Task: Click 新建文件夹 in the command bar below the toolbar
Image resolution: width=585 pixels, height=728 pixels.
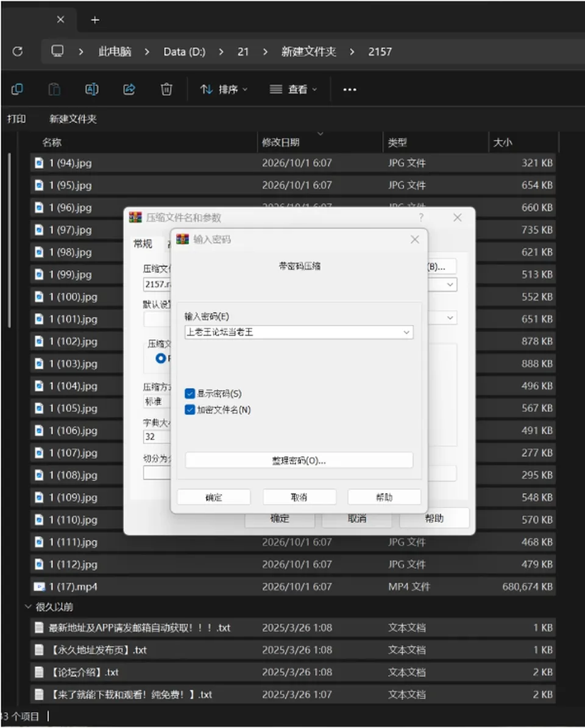Action: point(73,119)
